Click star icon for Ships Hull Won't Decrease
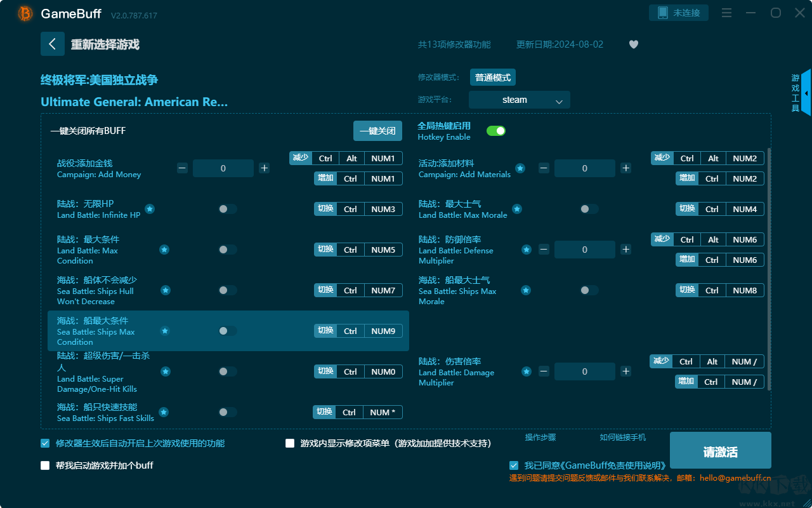Viewport: 812px width, 508px height. [166, 290]
